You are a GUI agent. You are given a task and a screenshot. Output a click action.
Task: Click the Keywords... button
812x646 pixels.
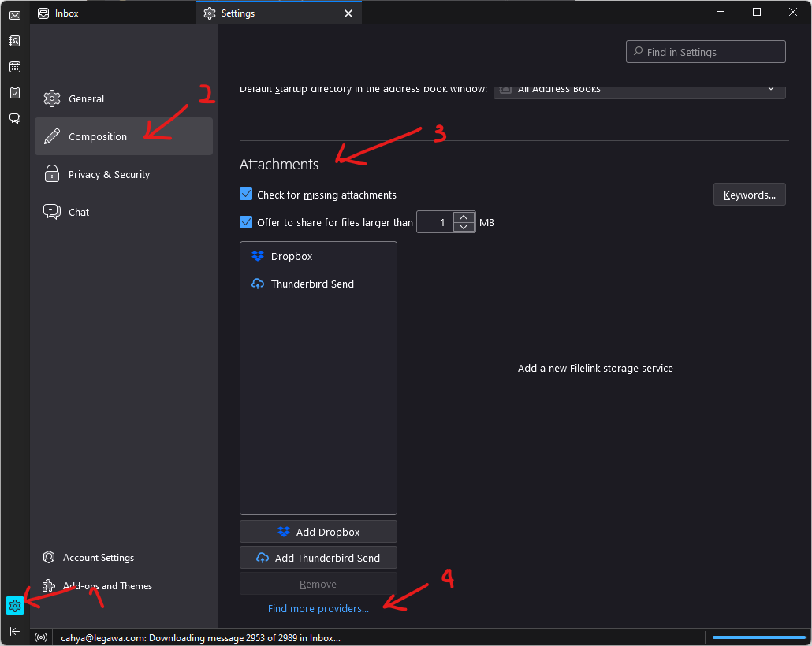tap(749, 195)
